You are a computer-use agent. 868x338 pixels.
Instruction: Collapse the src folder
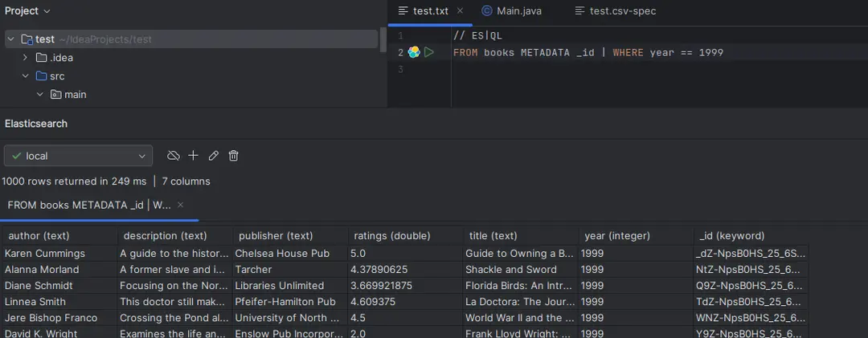tap(26, 75)
